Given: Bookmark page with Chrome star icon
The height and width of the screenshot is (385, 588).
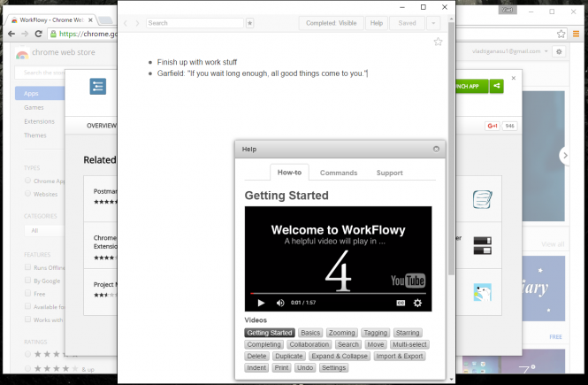Looking at the screenshot, I should pyautogui.click(x=561, y=35).
